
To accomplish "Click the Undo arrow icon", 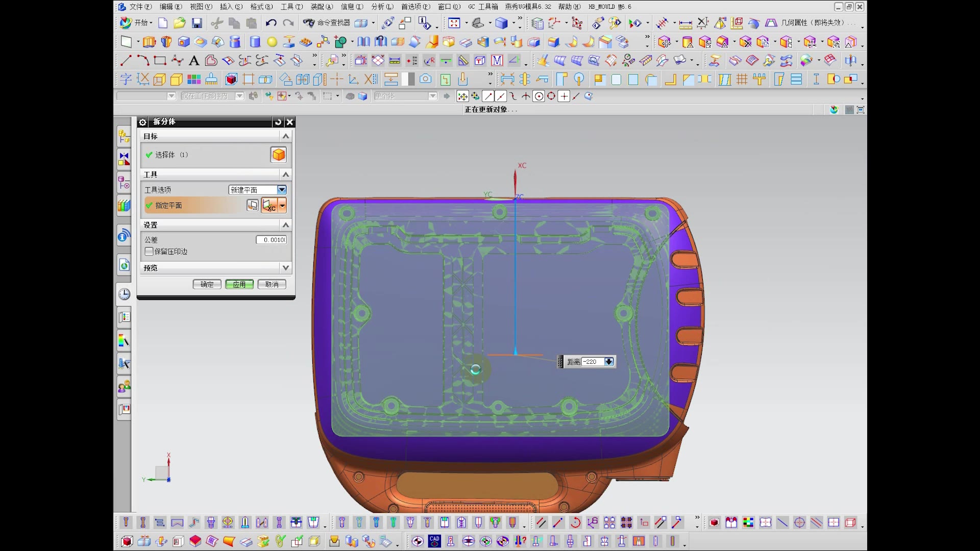I will point(271,23).
